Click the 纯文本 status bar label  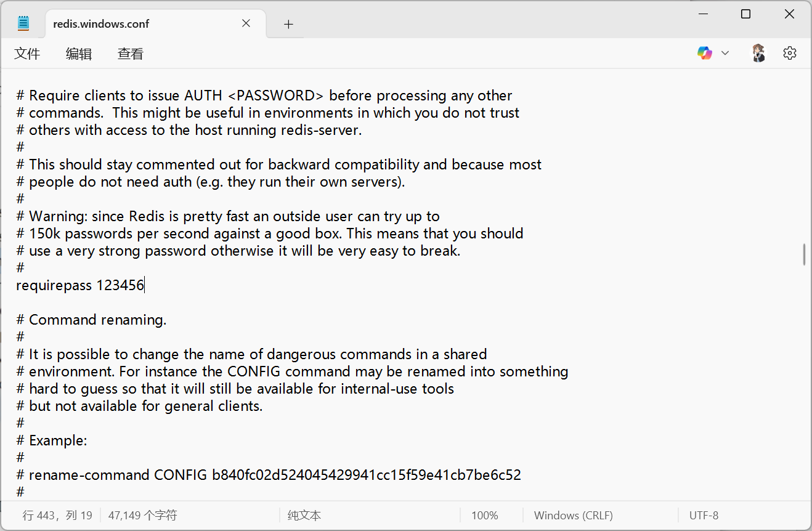tap(304, 516)
